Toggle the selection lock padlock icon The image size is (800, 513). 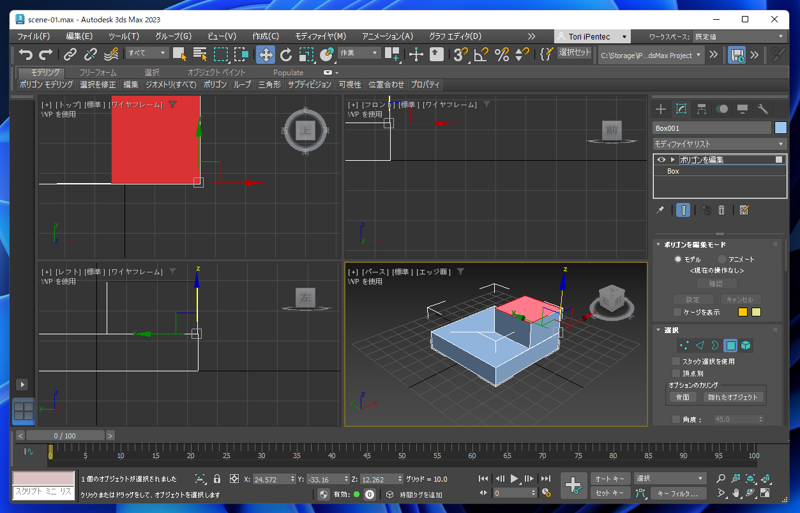[217, 479]
